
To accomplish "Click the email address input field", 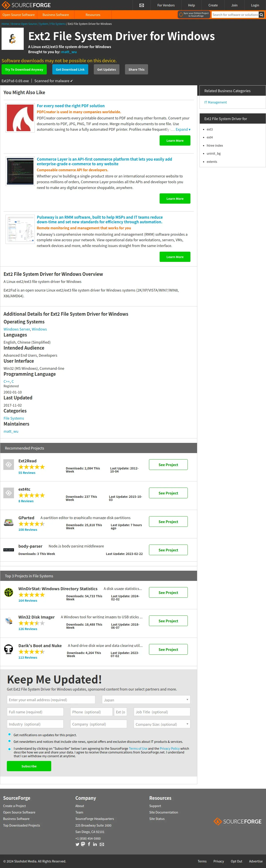I will click(x=51, y=700).
